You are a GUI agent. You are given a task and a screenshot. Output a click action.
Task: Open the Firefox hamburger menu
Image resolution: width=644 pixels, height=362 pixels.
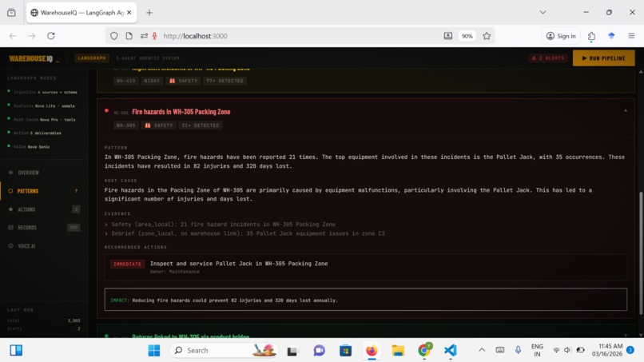pyautogui.click(x=631, y=36)
